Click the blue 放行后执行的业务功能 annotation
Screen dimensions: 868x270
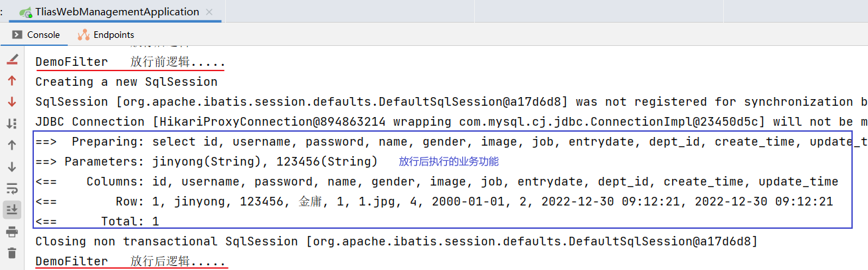pyautogui.click(x=449, y=162)
